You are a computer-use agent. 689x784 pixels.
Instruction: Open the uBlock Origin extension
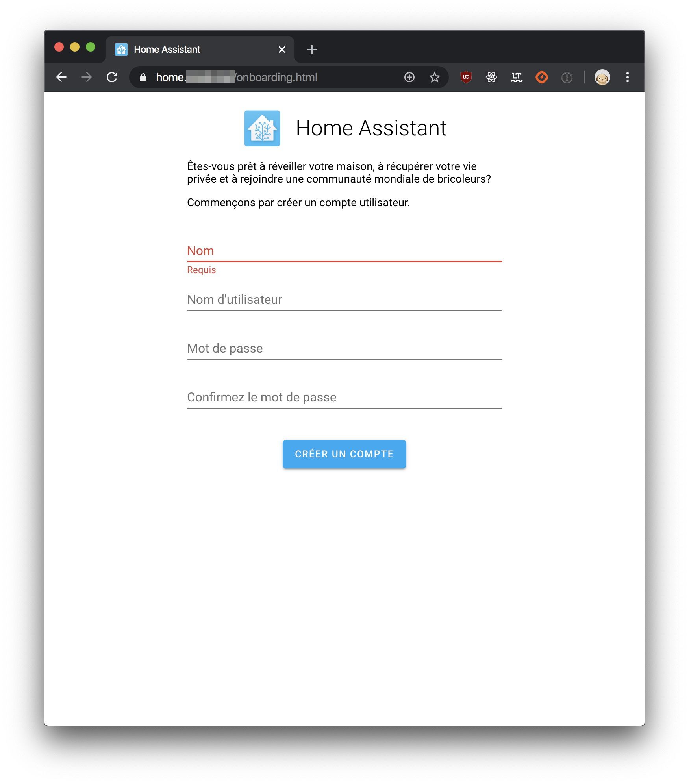pyautogui.click(x=465, y=77)
